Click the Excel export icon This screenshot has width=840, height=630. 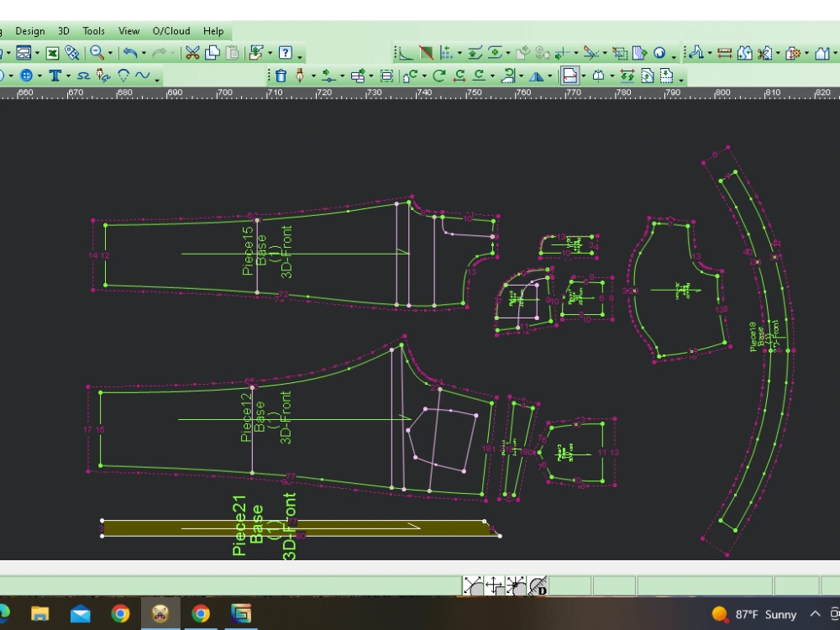click(x=52, y=53)
